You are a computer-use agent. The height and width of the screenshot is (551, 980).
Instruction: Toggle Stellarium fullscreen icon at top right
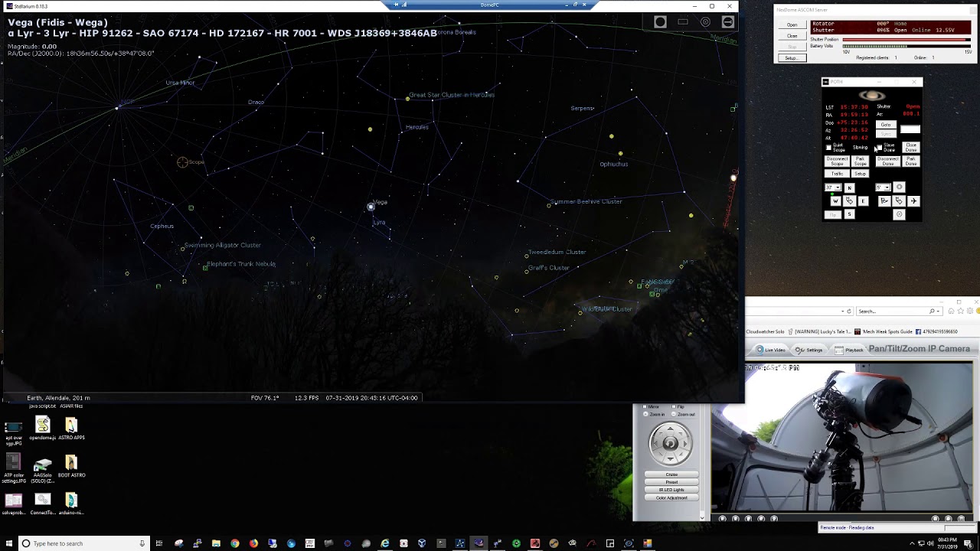point(683,22)
